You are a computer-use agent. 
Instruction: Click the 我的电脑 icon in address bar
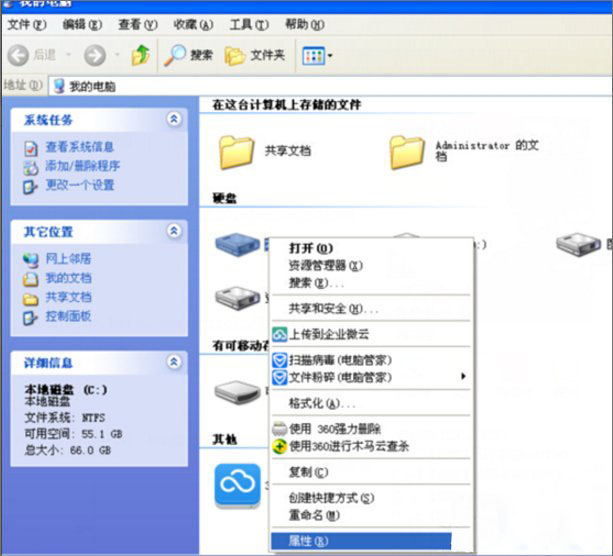(59, 86)
